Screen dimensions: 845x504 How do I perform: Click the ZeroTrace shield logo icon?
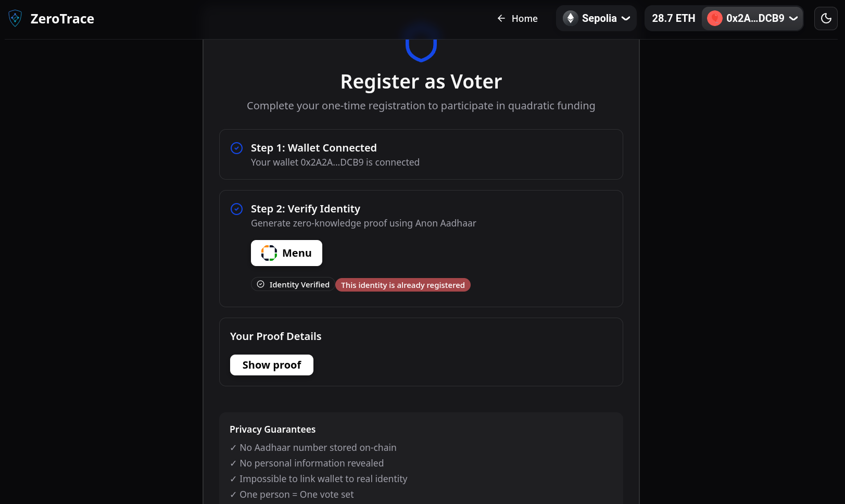click(x=15, y=19)
